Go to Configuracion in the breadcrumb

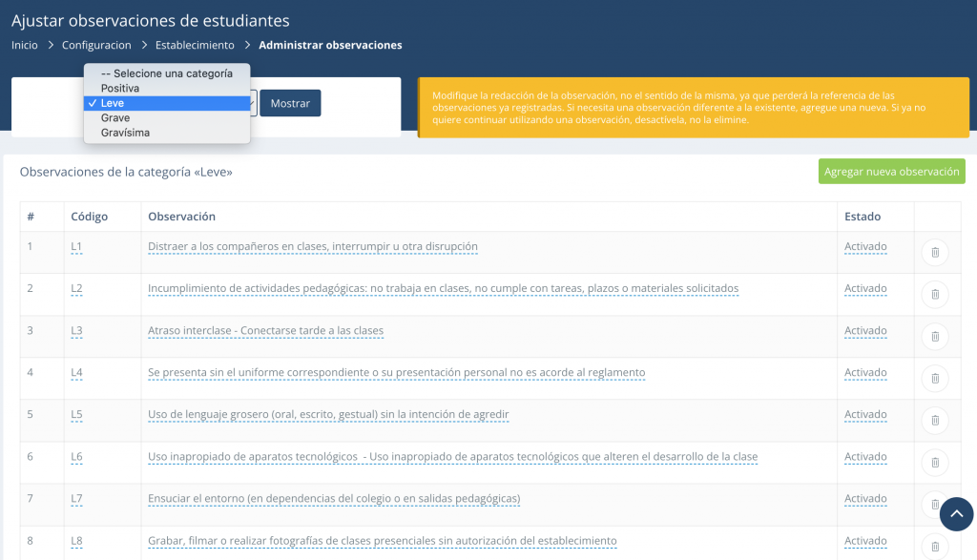[x=96, y=45]
